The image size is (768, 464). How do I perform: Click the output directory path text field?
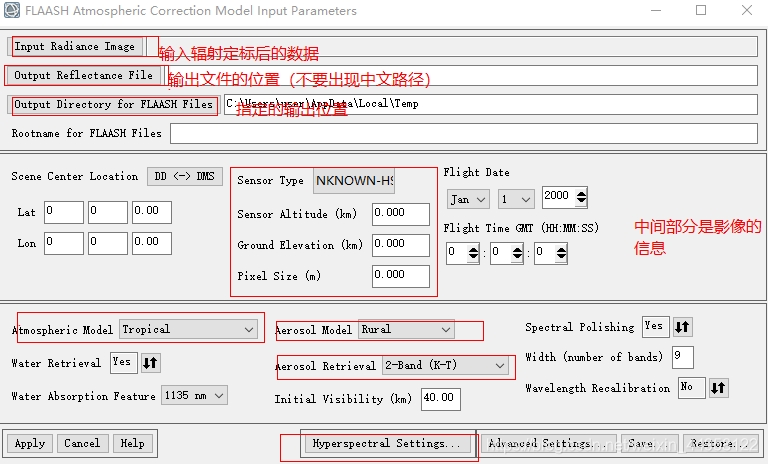click(491, 104)
